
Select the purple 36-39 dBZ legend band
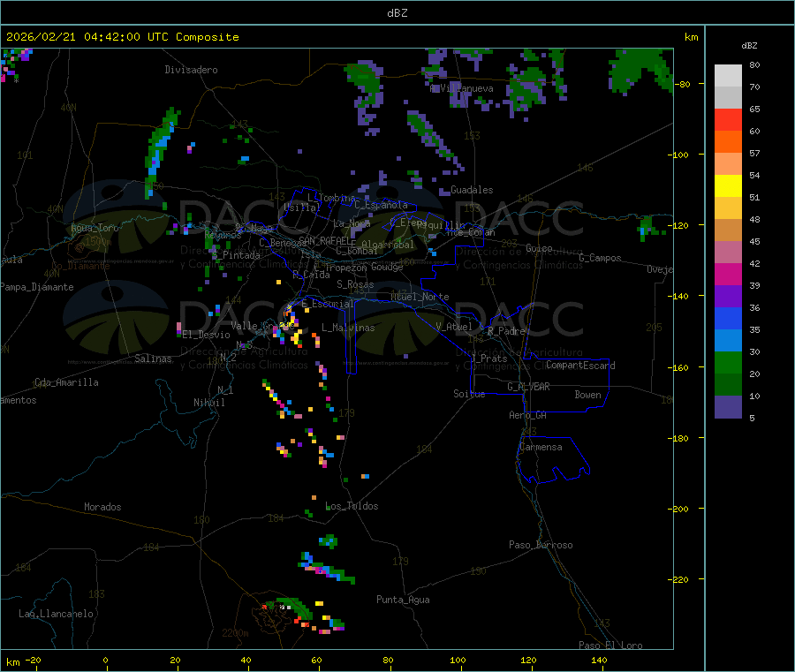(728, 297)
